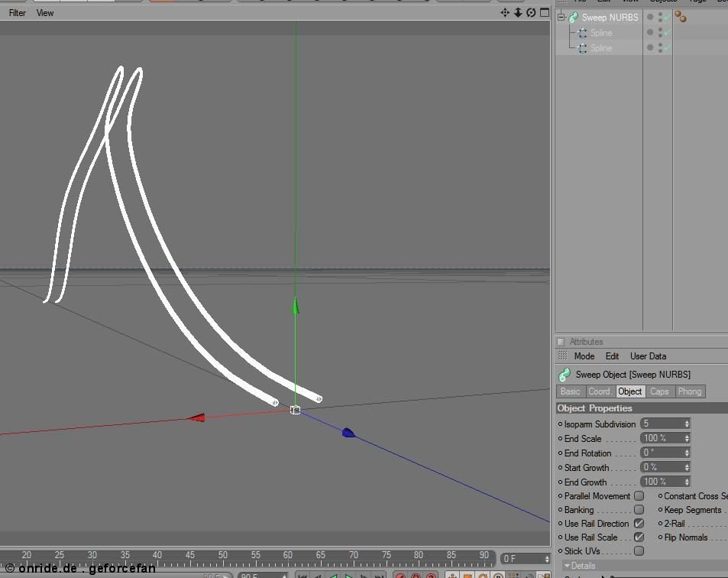The width and height of the screenshot is (728, 578).
Task: Select the Sweep NURBS object icon
Action: click(574, 18)
